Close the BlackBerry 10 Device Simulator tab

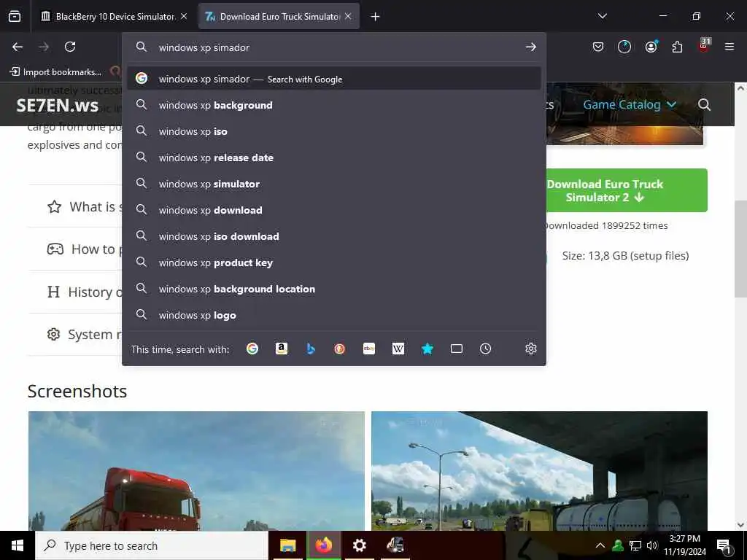pos(184,16)
